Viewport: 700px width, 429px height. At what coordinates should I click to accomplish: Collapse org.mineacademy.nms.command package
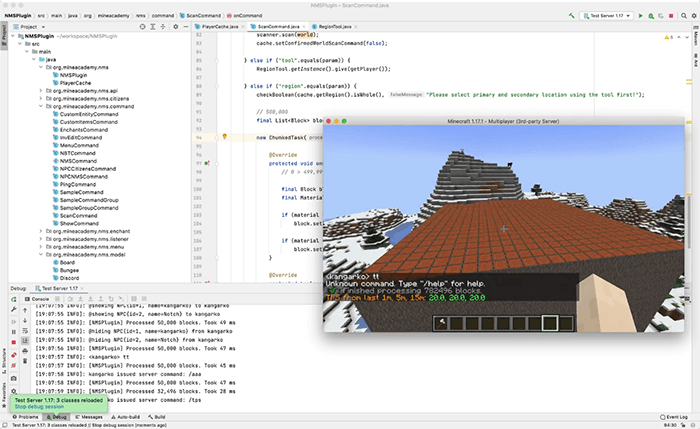coord(41,106)
